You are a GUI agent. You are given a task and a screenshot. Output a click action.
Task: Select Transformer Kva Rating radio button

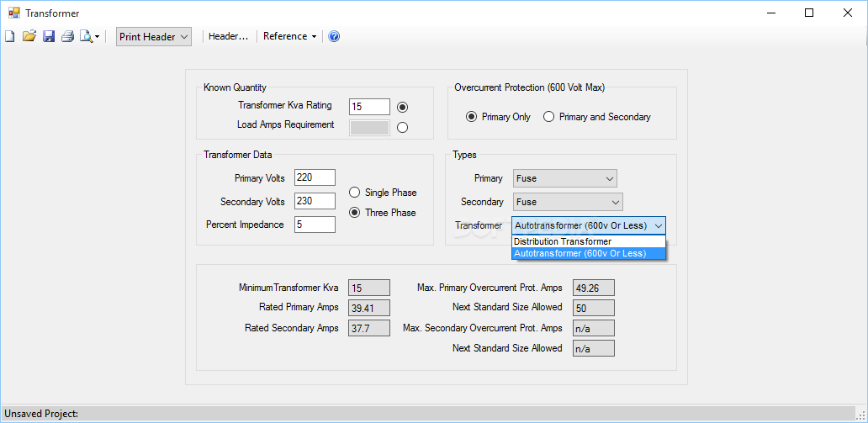tap(403, 107)
